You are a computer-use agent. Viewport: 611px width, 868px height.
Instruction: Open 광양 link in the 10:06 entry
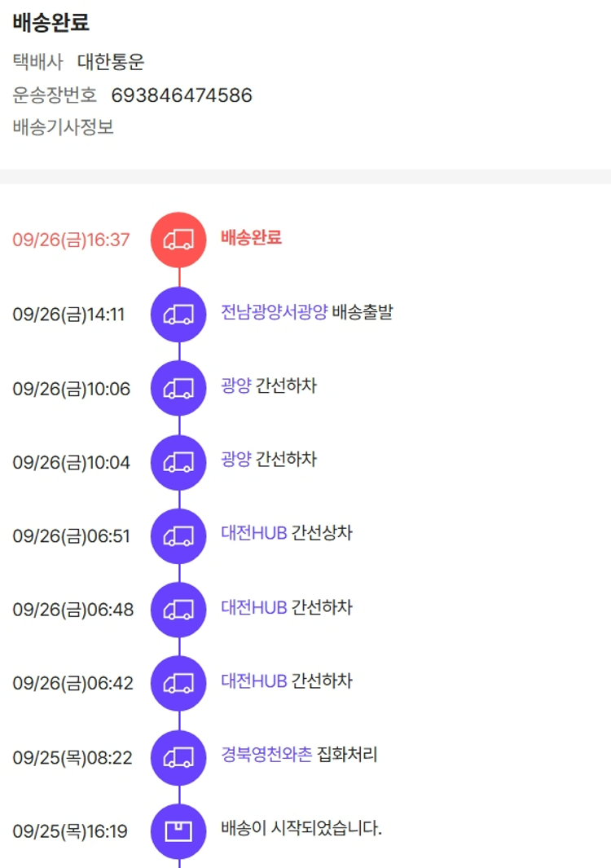pyautogui.click(x=235, y=386)
